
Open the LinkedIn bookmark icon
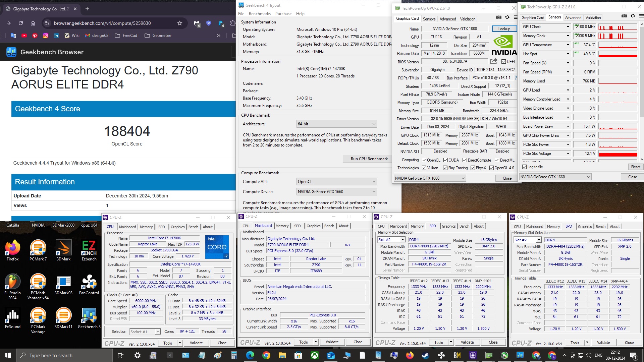coord(56,36)
